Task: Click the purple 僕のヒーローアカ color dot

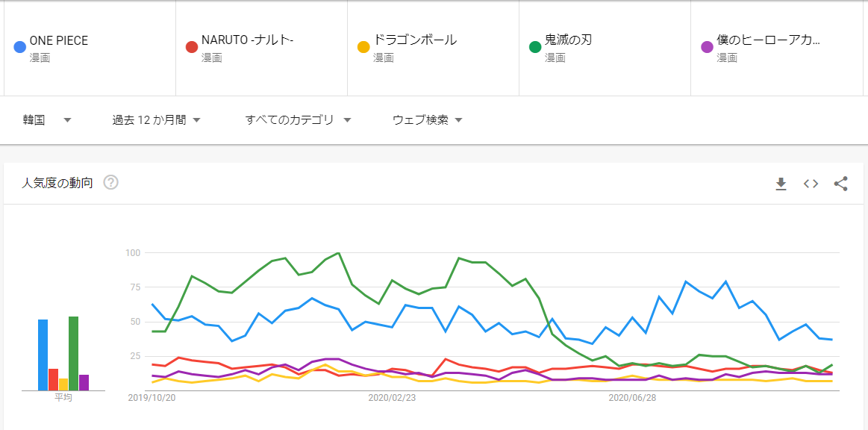Action: [x=707, y=48]
